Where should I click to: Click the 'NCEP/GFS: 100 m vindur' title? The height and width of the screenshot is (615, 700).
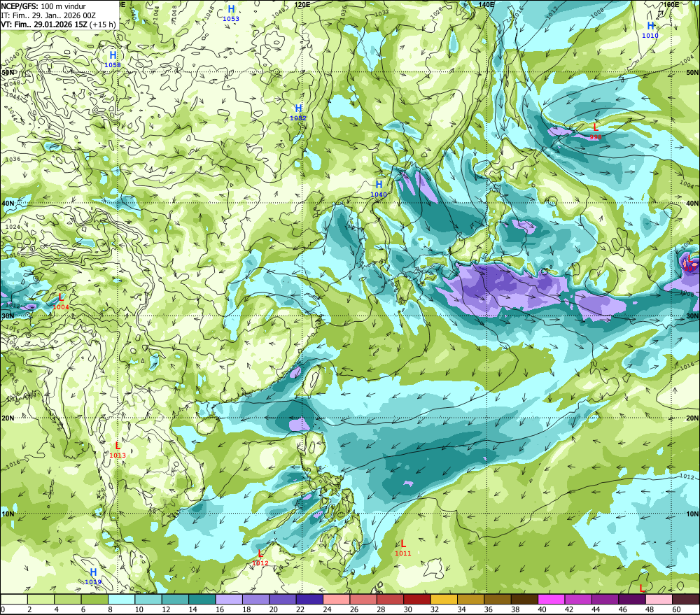(43, 6)
